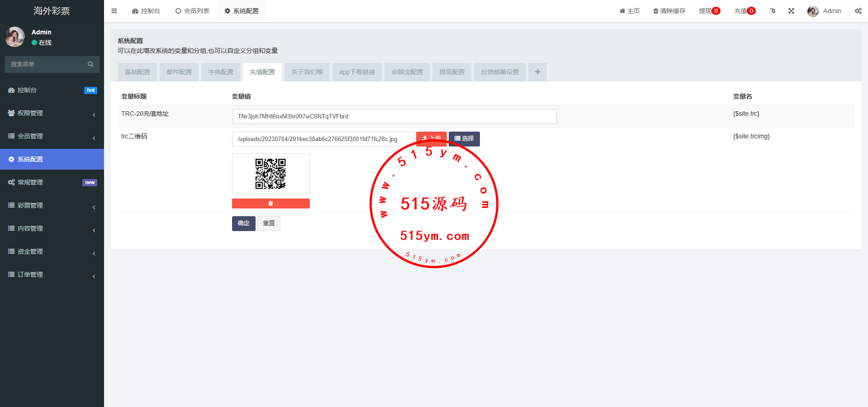This screenshot has width=868, height=407.
Task: Click the QR code image thumbnail
Action: [x=270, y=174]
